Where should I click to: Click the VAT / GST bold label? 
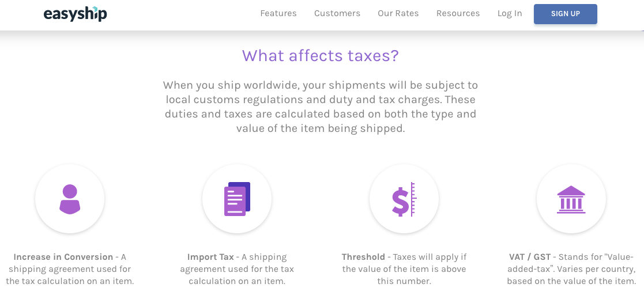531,257
